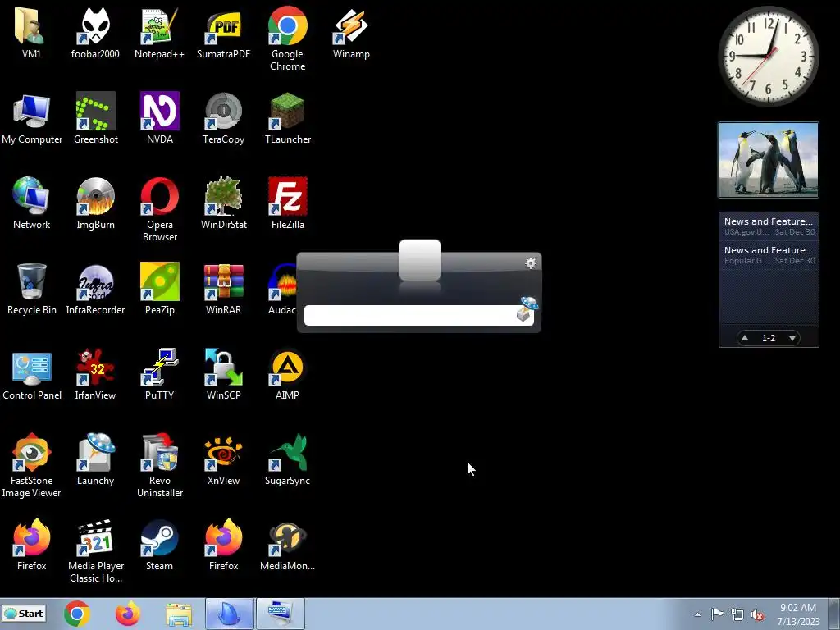Screen dimensions: 840x630
Task: Switch to the on-screen keyboard taskbar button
Action: (x=281, y=614)
